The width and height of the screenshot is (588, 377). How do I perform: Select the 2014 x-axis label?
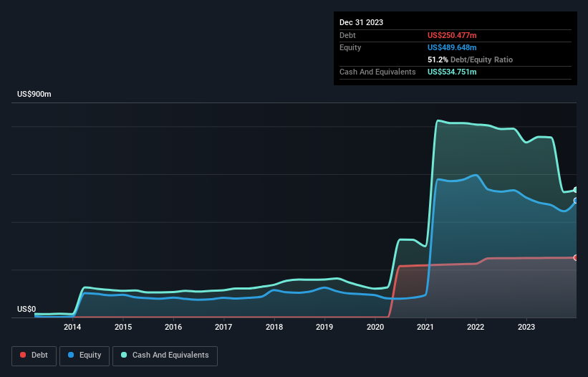click(x=72, y=327)
